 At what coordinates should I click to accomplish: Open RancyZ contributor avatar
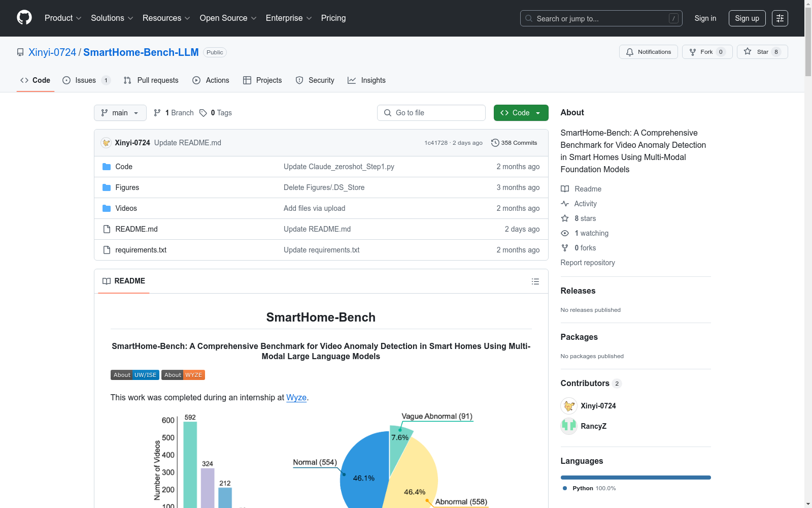(569, 426)
